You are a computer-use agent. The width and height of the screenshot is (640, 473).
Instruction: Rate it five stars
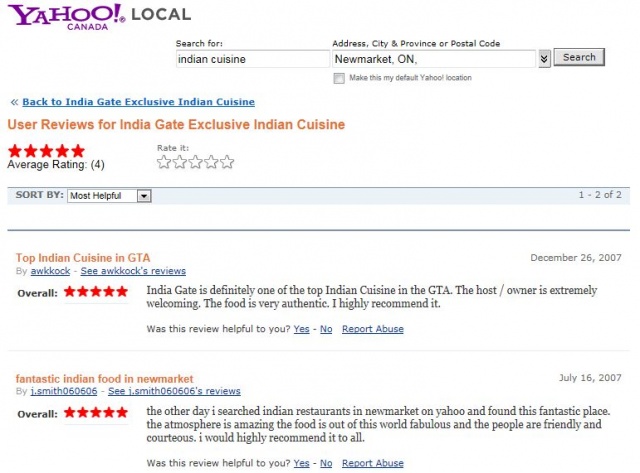coord(227,162)
